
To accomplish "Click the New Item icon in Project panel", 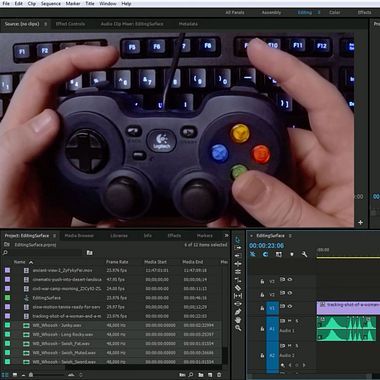I will tap(210, 375).
